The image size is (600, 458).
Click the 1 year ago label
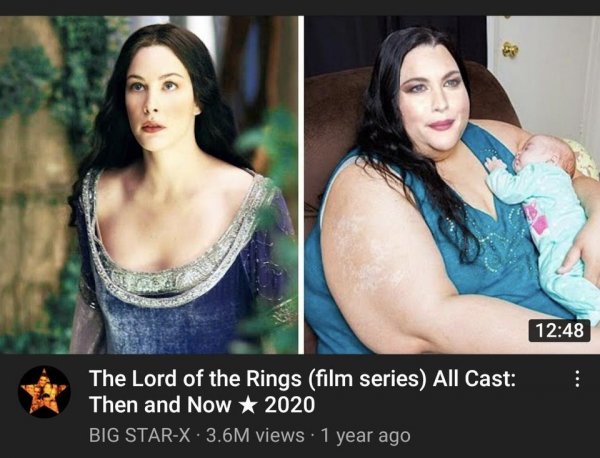tap(365, 435)
